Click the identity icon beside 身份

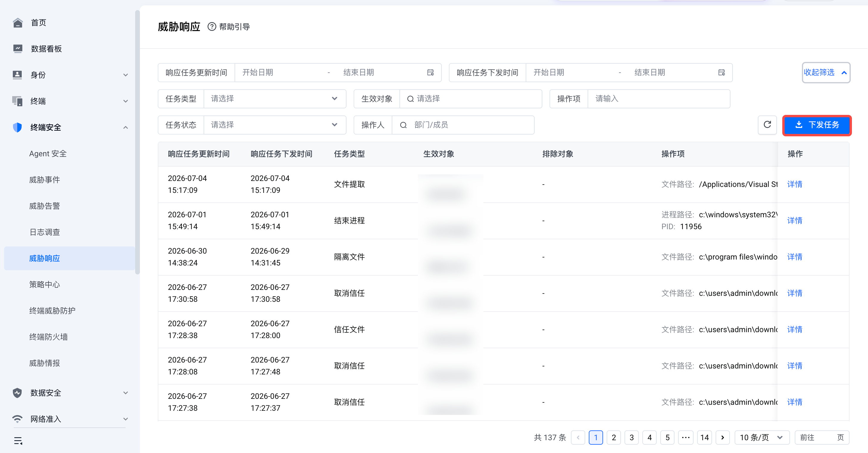coord(18,75)
